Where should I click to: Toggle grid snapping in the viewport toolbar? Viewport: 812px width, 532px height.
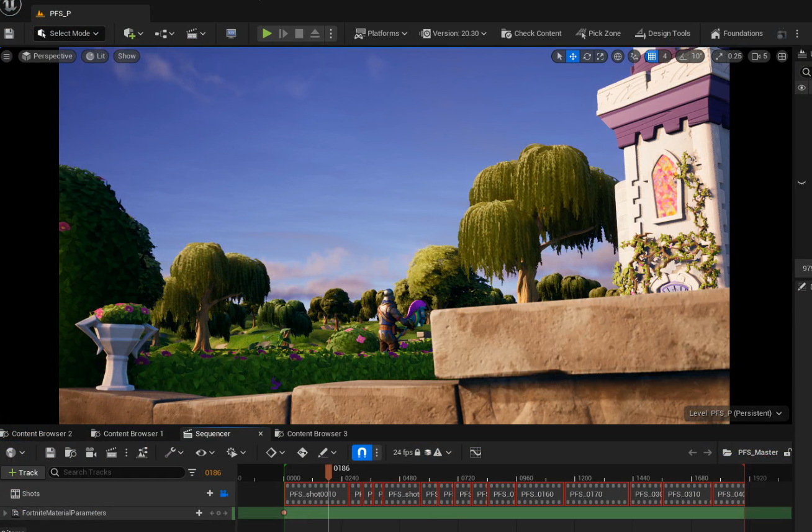pos(652,56)
